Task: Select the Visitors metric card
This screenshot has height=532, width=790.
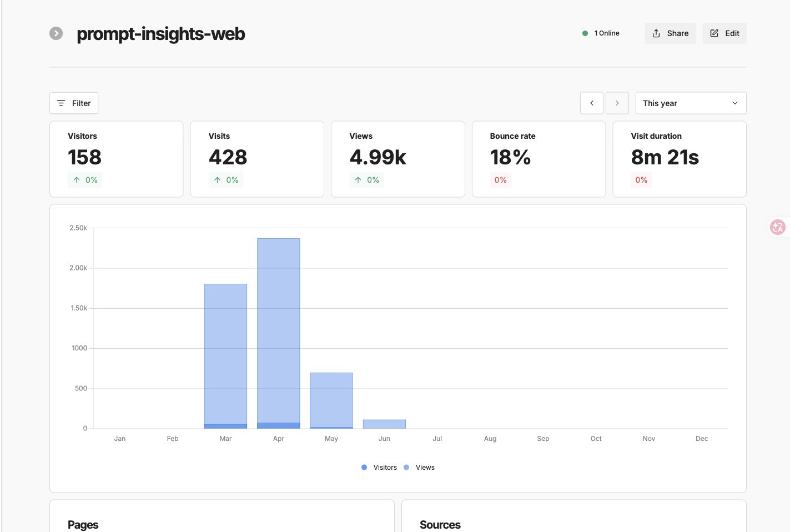Action: [x=117, y=159]
